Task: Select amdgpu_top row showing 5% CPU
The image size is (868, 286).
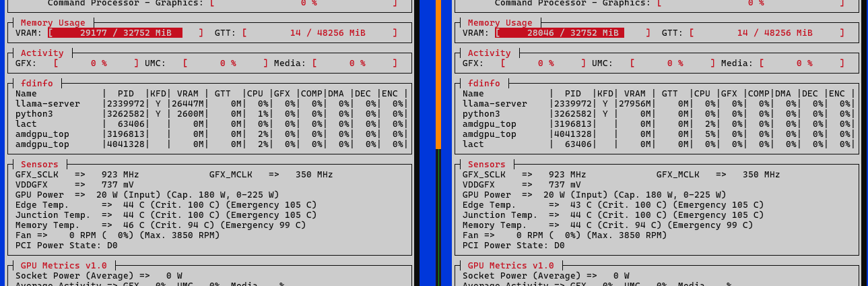Action: coord(659,134)
